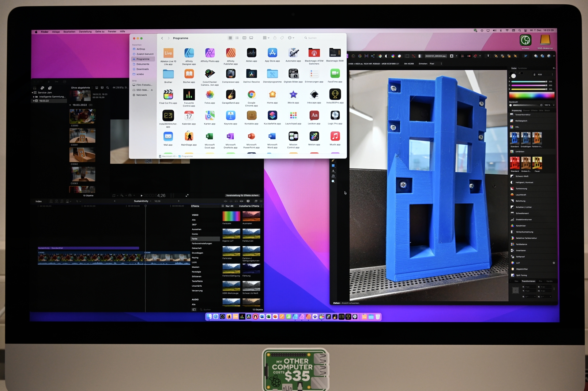Image resolution: width=588 pixels, height=391 pixels.
Task: Select AirDrop in Finder sidebar
Action: (141, 49)
